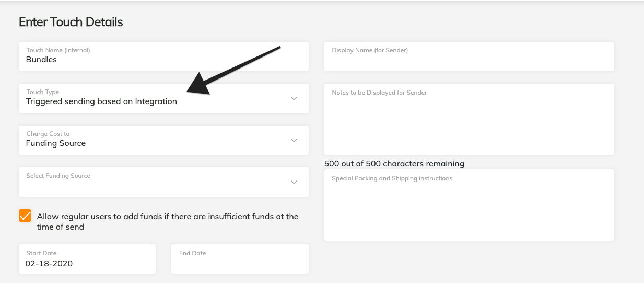Viewport: 644px width, 283px height.
Task: Open the Touch Type dropdown
Action: 163,98
